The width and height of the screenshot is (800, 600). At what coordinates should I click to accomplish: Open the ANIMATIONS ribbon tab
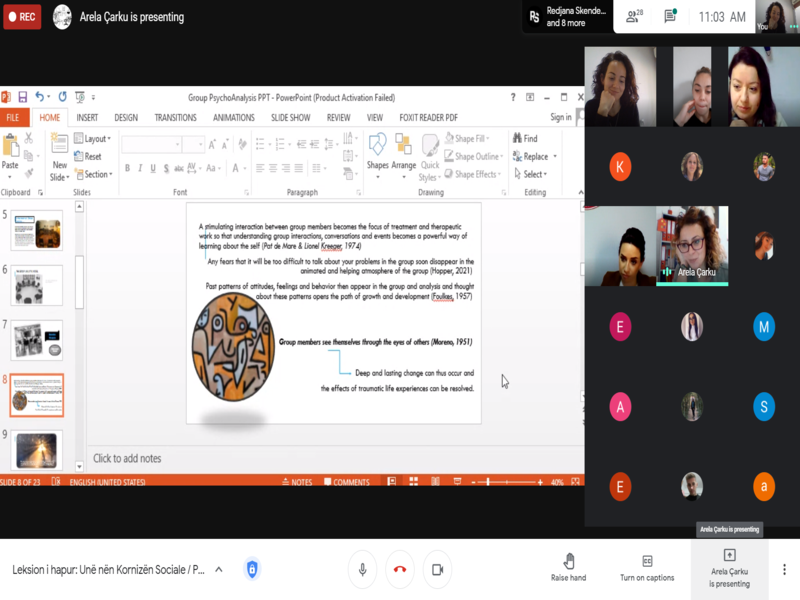(x=234, y=117)
